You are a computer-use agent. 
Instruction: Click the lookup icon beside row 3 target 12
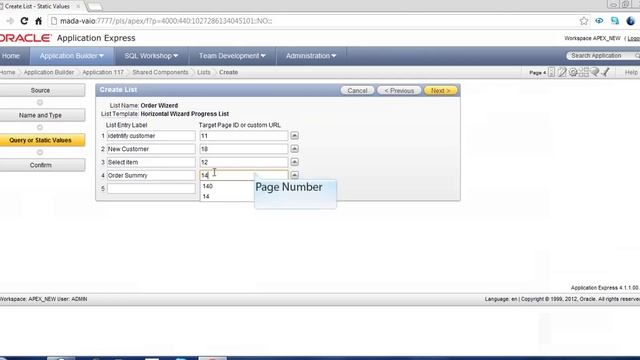[294, 162]
